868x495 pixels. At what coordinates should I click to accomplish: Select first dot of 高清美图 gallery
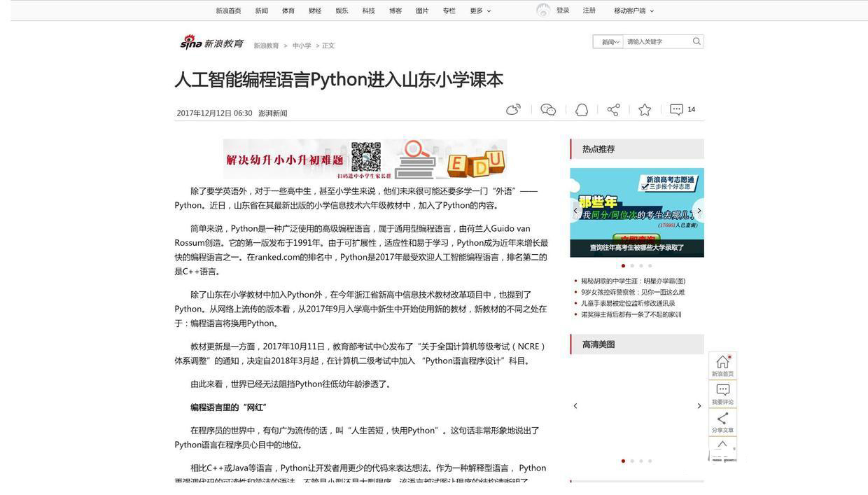(x=623, y=461)
